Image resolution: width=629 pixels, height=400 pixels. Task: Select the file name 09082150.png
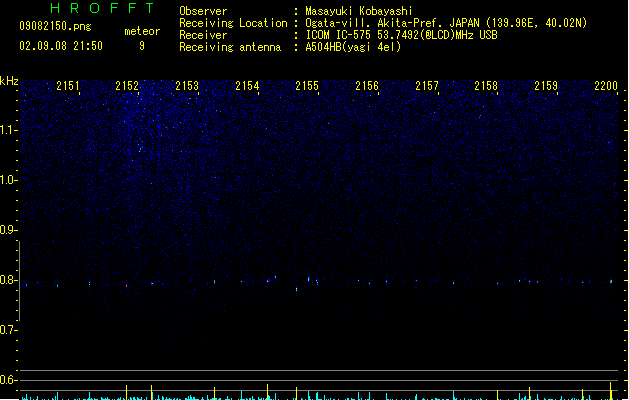coord(55,26)
